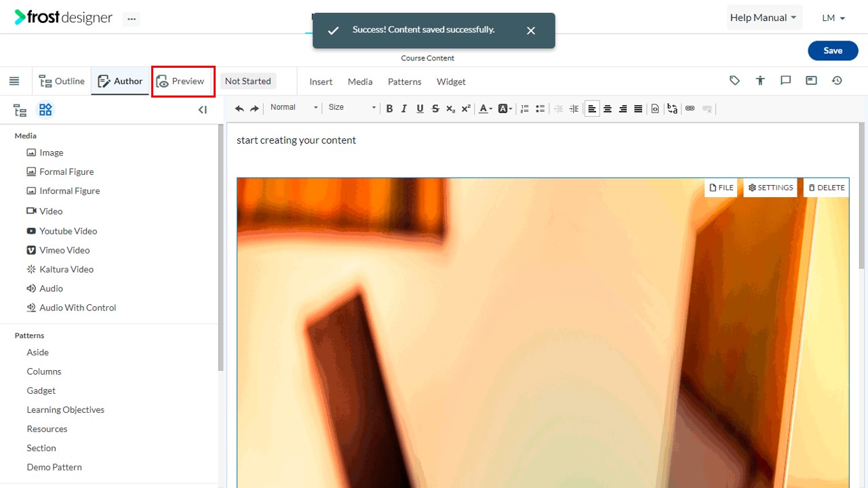Select align left
868x488 pixels.
pos(592,108)
